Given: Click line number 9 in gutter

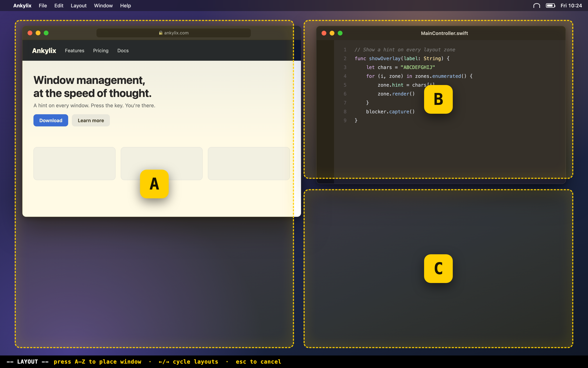Looking at the screenshot, I should [x=345, y=121].
